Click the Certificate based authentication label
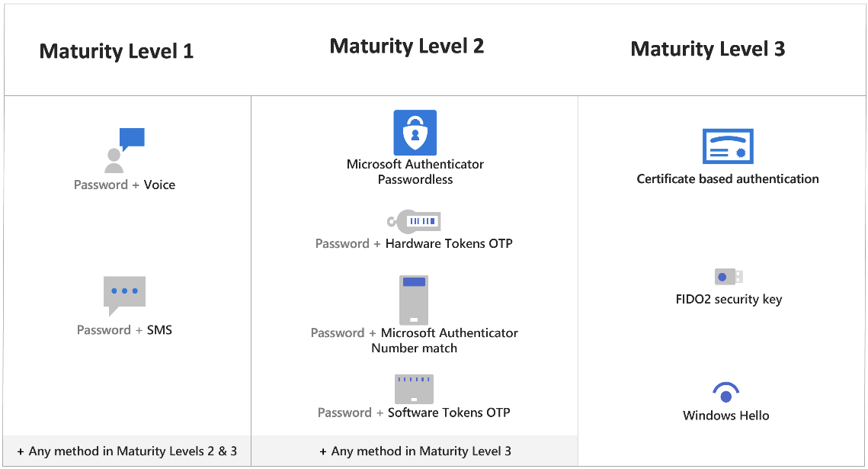 pos(728,178)
